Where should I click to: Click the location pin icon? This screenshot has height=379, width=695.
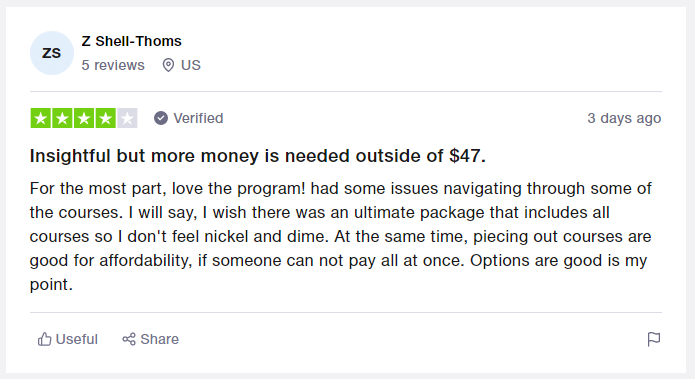(168, 65)
